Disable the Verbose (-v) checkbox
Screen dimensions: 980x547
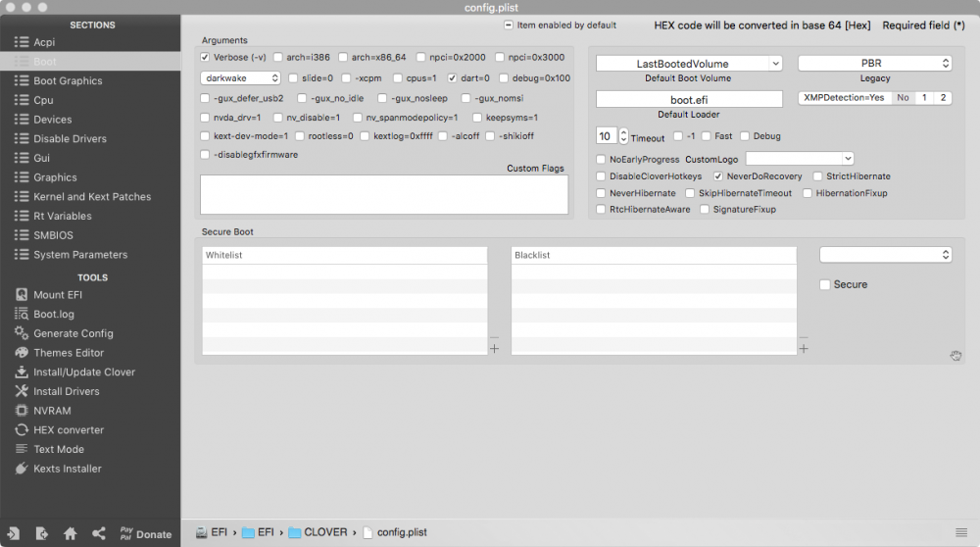pyautogui.click(x=205, y=57)
